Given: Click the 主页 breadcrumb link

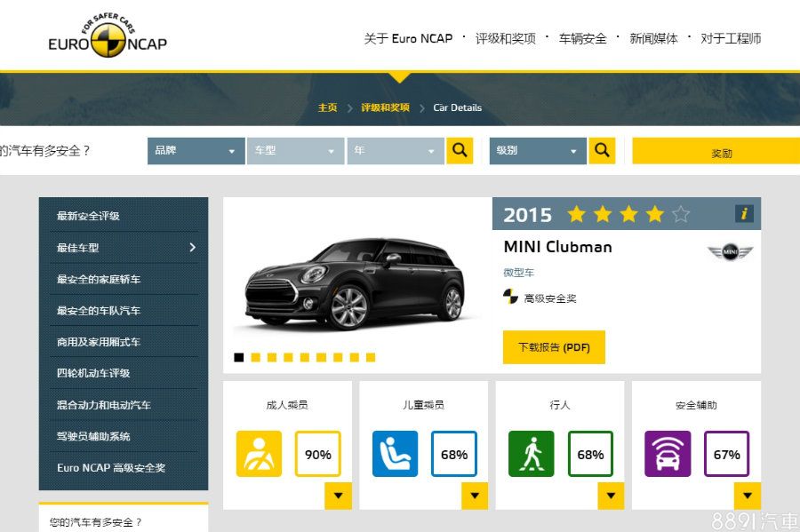Looking at the screenshot, I should (x=328, y=107).
